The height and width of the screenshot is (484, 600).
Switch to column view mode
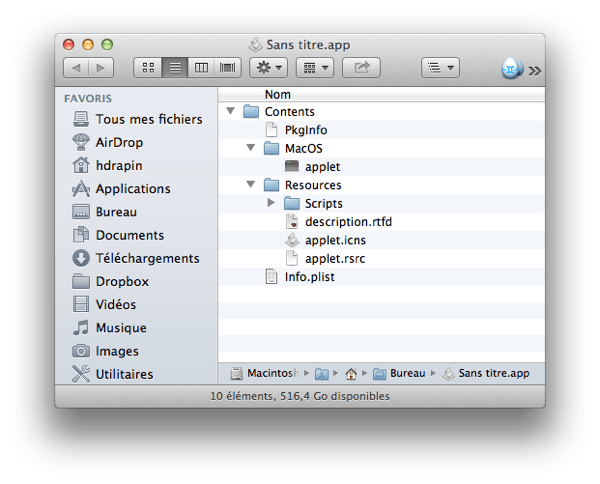tap(202, 68)
